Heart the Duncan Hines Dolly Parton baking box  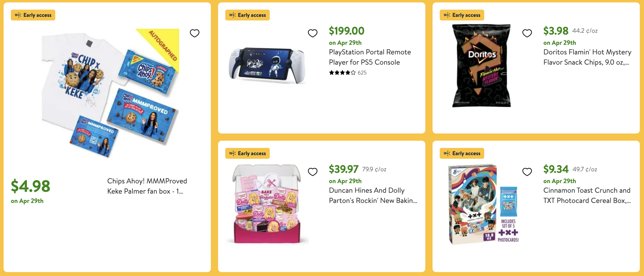click(313, 172)
